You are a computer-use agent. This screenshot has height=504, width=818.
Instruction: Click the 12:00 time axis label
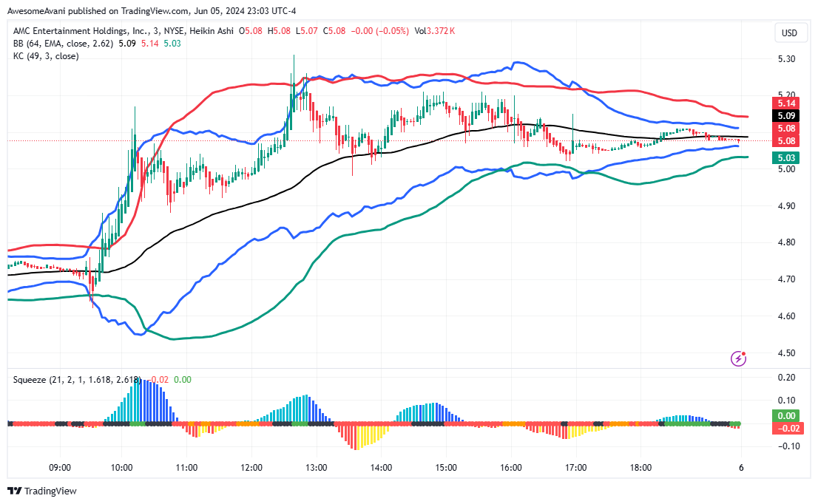tap(251, 468)
